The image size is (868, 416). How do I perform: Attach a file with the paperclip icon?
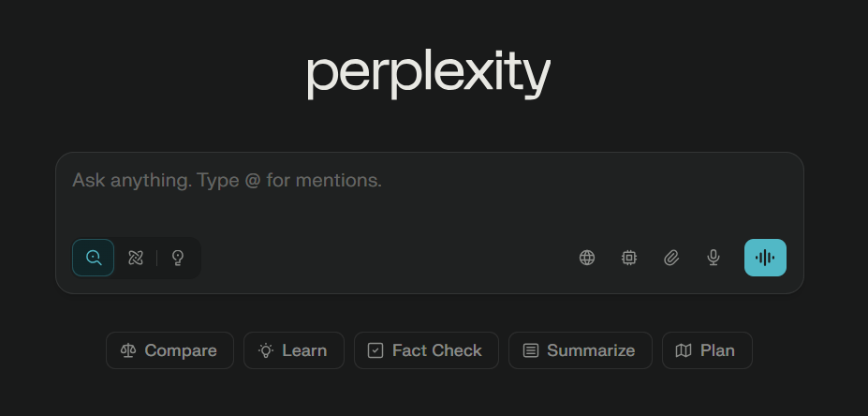pos(671,258)
